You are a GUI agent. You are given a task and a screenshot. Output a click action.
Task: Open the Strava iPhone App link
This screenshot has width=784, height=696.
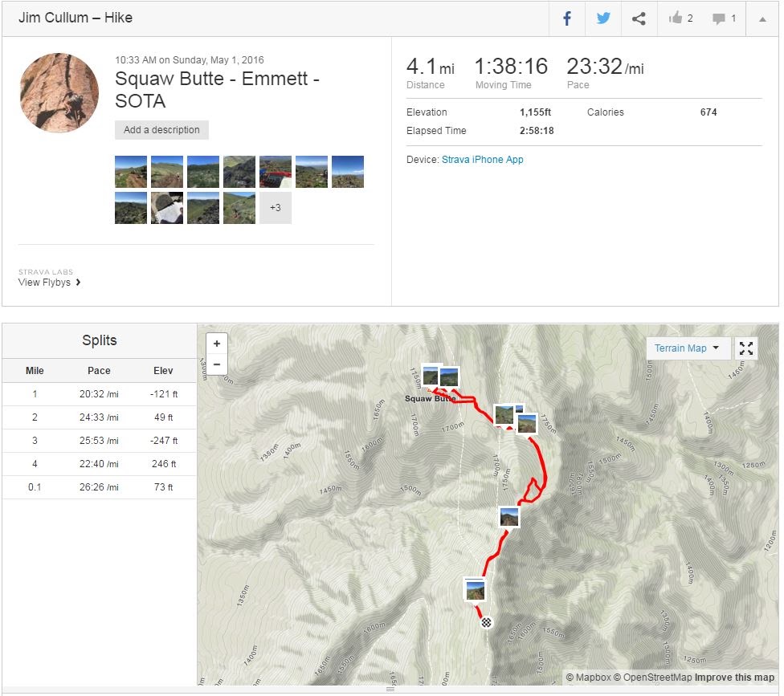coord(482,160)
